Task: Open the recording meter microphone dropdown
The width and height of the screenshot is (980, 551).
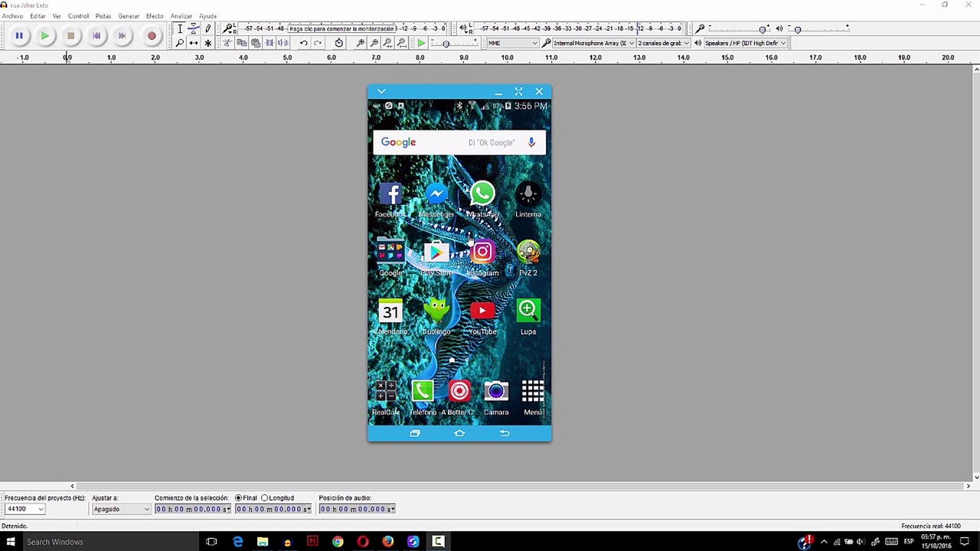Action: tap(229, 29)
